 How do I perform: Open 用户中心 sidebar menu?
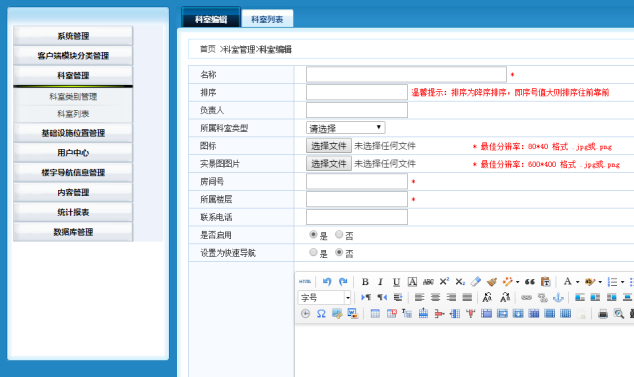pyautogui.click(x=73, y=152)
